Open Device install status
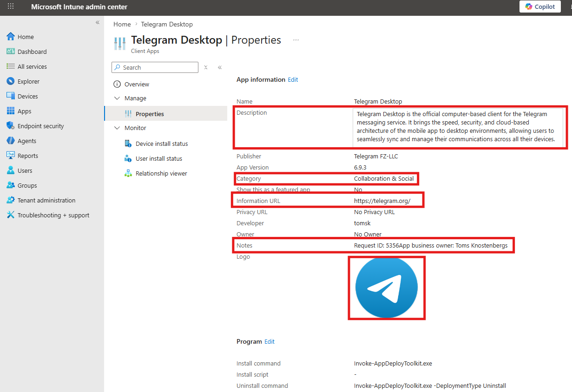 [162, 144]
